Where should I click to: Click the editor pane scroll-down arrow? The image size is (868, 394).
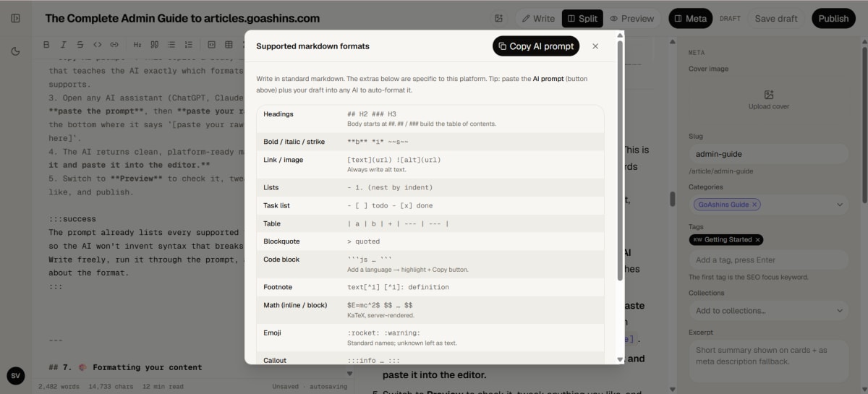pyautogui.click(x=350, y=374)
